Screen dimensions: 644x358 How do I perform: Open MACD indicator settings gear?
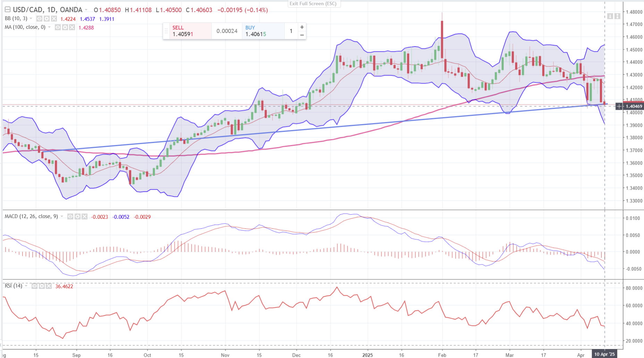click(x=77, y=217)
